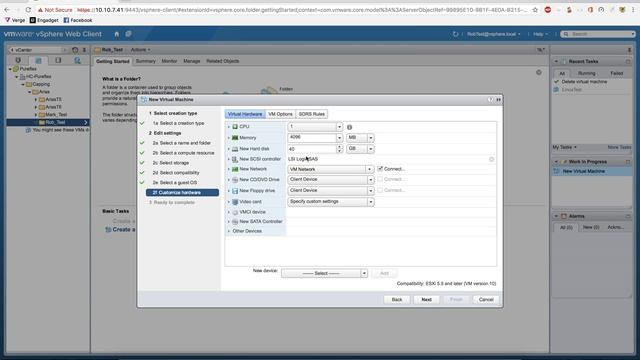Viewport: 640px width, 360px height.
Task: Expand the New Hard disk row
Action: pos(229,149)
